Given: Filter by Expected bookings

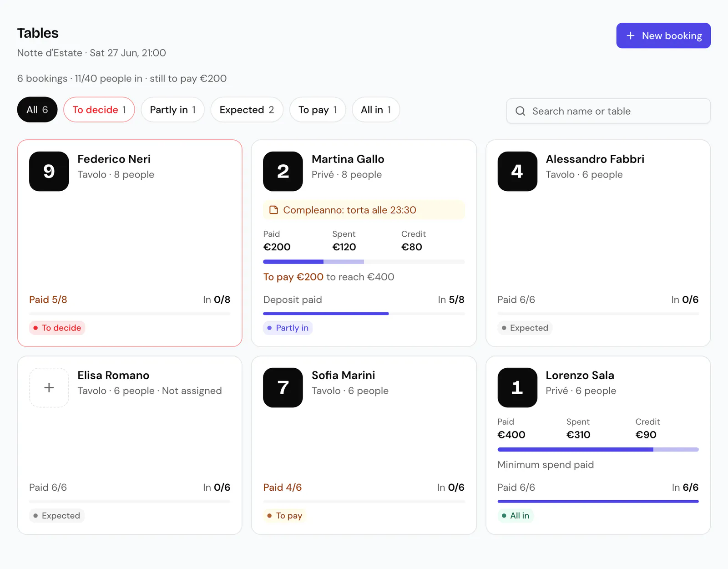Looking at the screenshot, I should [x=247, y=110].
